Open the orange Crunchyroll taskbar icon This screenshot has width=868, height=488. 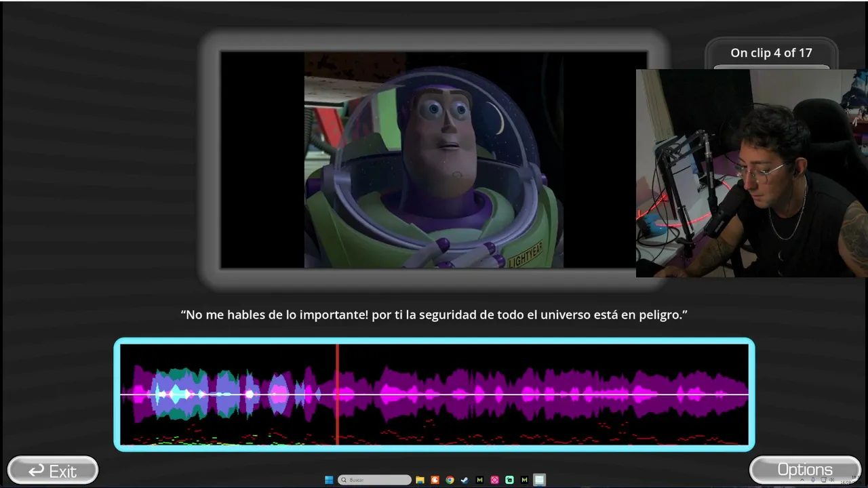435,480
